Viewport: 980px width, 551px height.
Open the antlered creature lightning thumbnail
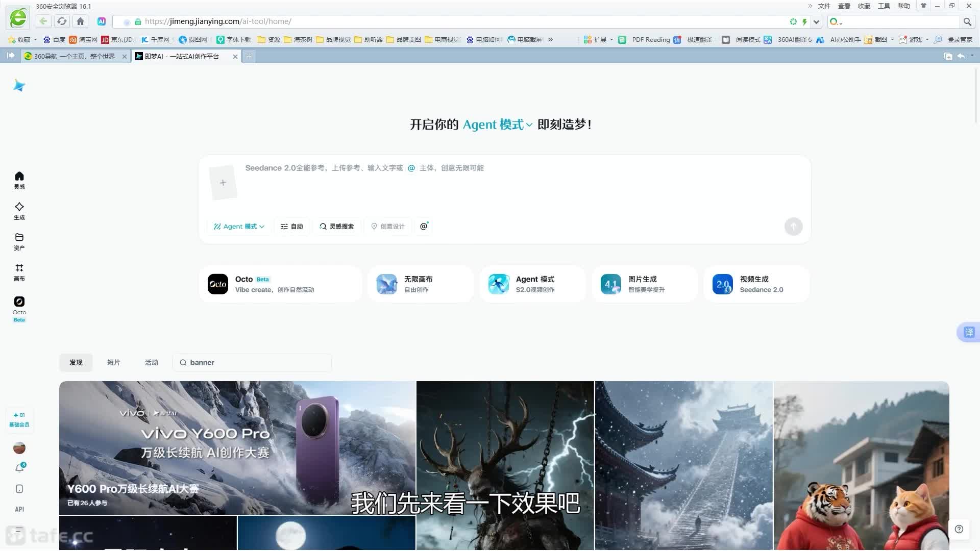point(505,465)
